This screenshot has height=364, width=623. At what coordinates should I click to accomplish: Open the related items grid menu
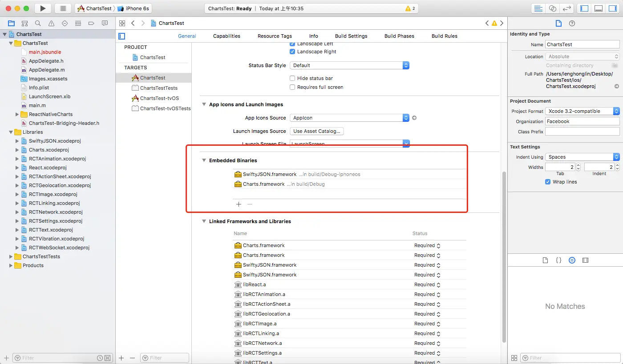coord(122,23)
